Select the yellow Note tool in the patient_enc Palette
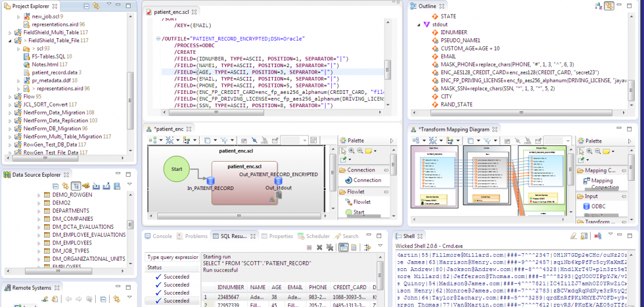 (x=368, y=151)
